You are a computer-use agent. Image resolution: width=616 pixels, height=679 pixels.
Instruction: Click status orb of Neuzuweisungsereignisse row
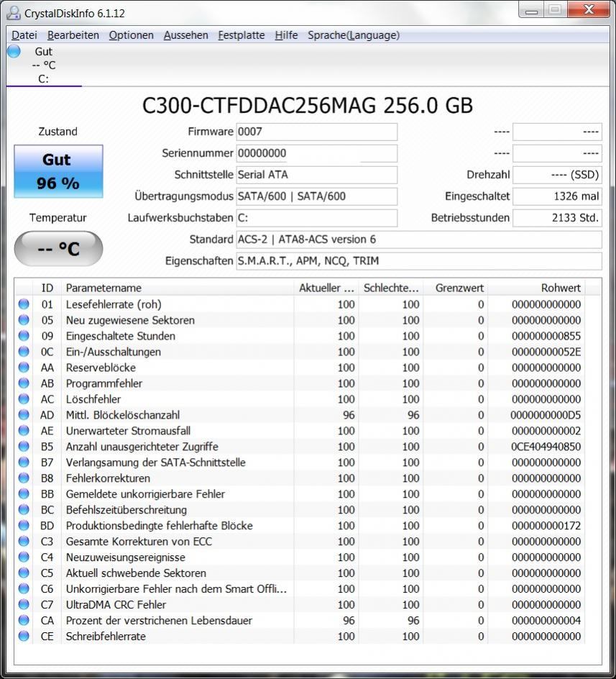(x=24, y=557)
